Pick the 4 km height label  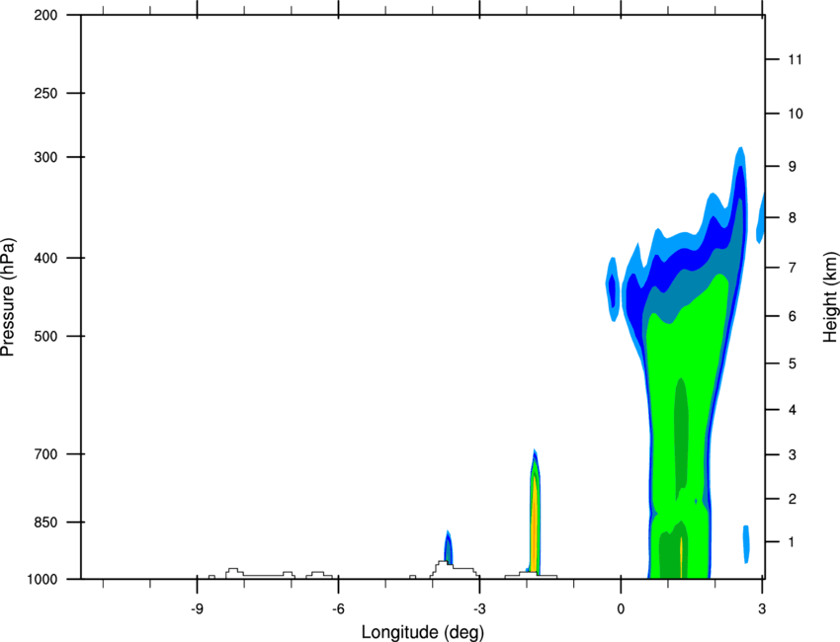[793, 410]
